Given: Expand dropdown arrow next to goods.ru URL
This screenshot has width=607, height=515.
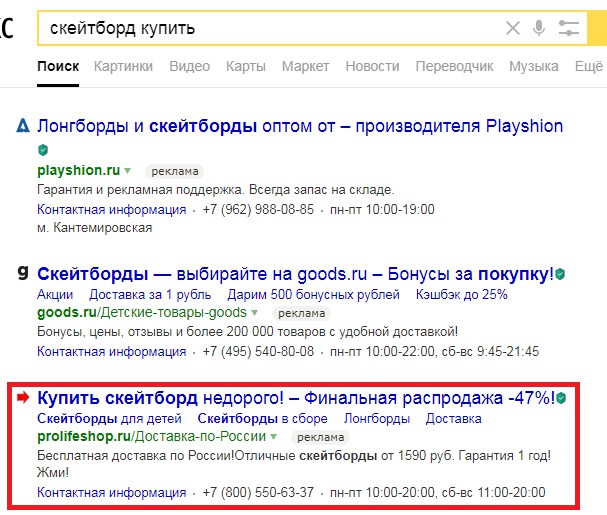Looking at the screenshot, I should pyautogui.click(x=254, y=312).
